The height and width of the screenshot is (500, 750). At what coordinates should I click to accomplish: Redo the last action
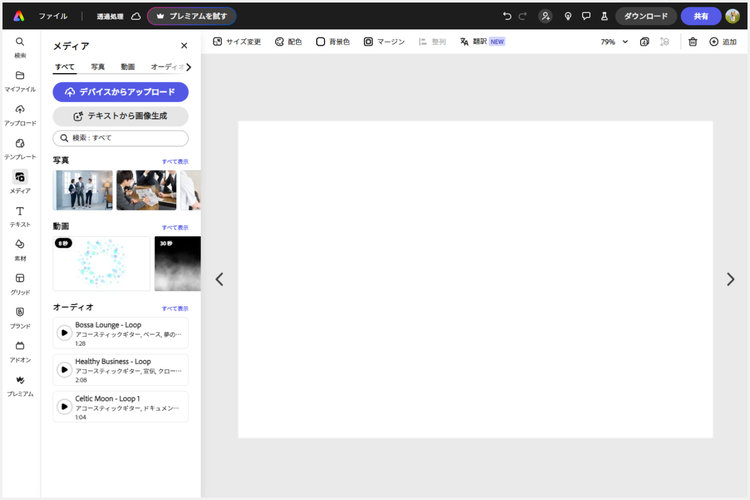click(523, 16)
